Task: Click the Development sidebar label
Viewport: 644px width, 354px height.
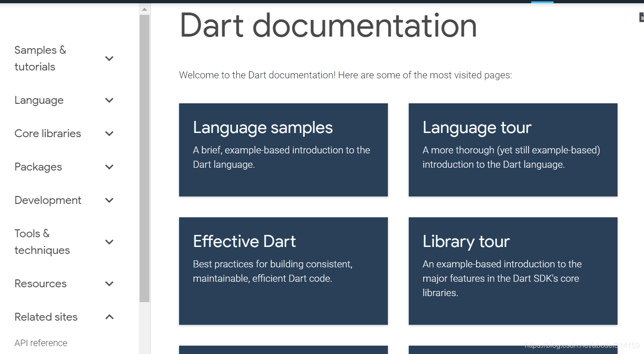Action: coord(48,200)
